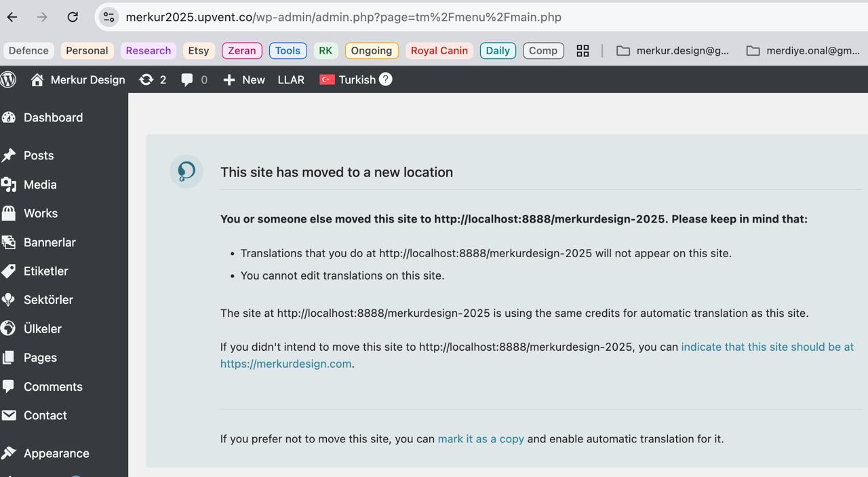Click the comments bubble icon showing 0
The height and width of the screenshot is (477, 868).
(x=187, y=79)
